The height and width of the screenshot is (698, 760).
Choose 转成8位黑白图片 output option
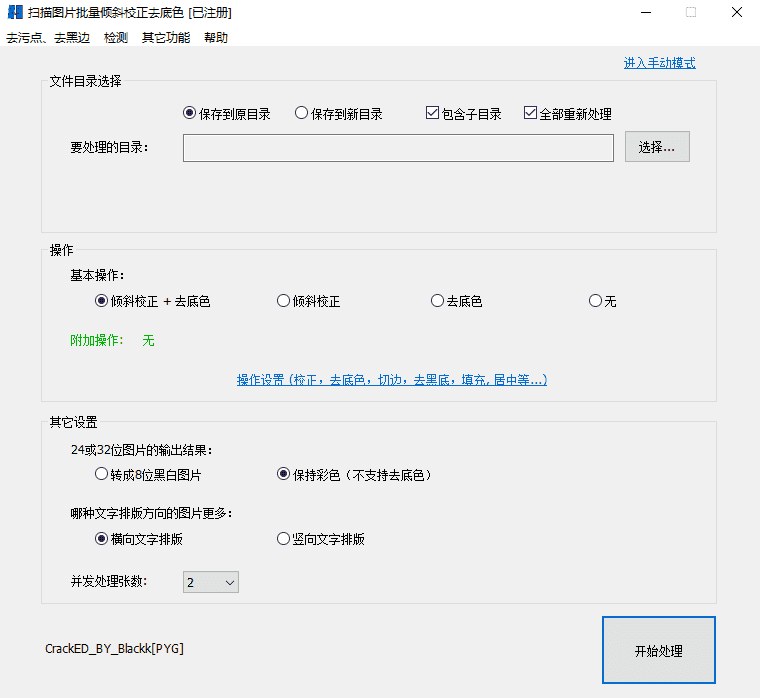pyautogui.click(x=101, y=475)
